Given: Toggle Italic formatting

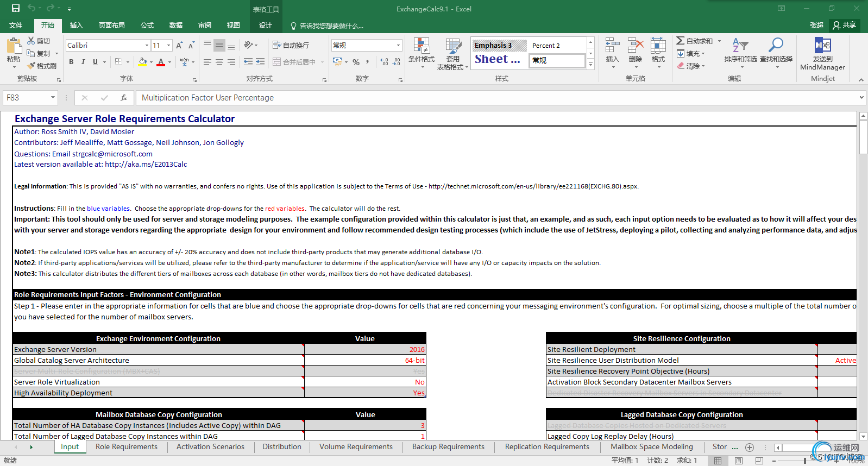Looking at the screenshot, I should 83,62.
